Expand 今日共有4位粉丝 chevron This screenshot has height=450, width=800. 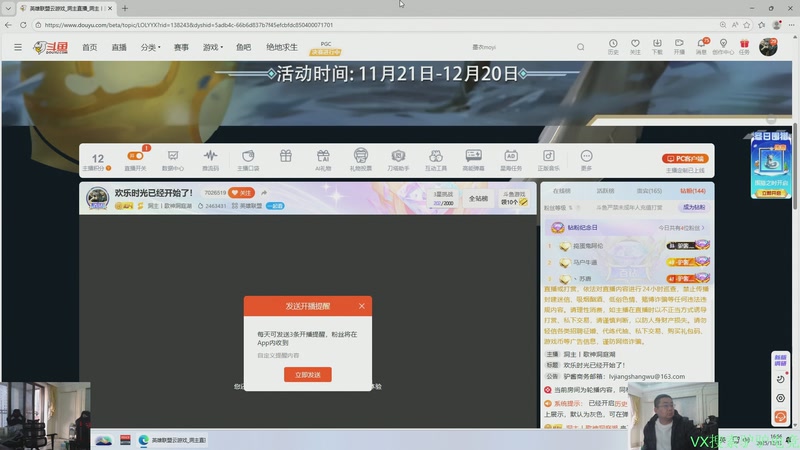(703, 228)
